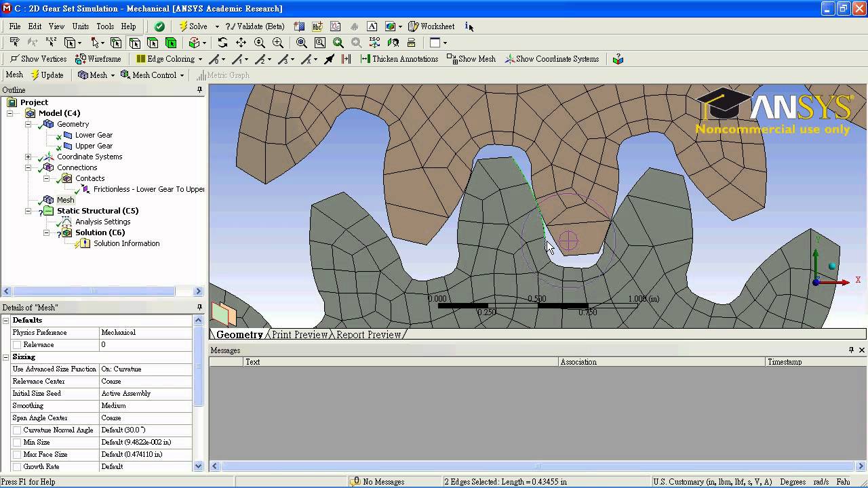The height and width of the screenshot is (488, 868).
Task: Toggle the Relevance checkbox
Action: 17,345
